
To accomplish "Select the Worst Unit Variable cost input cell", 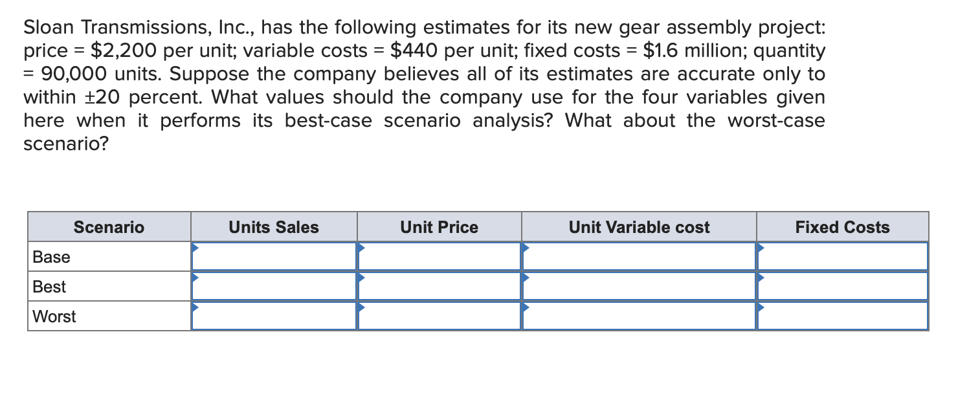I will pyautogui.click(x=639, y=316).
